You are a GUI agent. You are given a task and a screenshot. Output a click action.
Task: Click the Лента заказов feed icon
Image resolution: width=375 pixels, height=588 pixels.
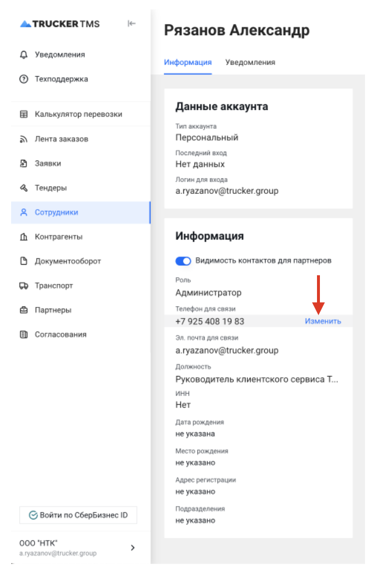(x=24, y=139)
